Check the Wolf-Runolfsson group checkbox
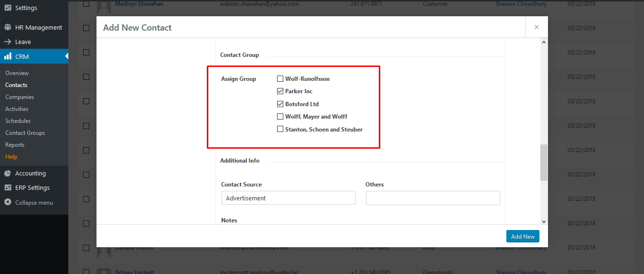Image resolution: width=644 pixels, height=274 pixels. pyautogui.click(x=280, y=78)
